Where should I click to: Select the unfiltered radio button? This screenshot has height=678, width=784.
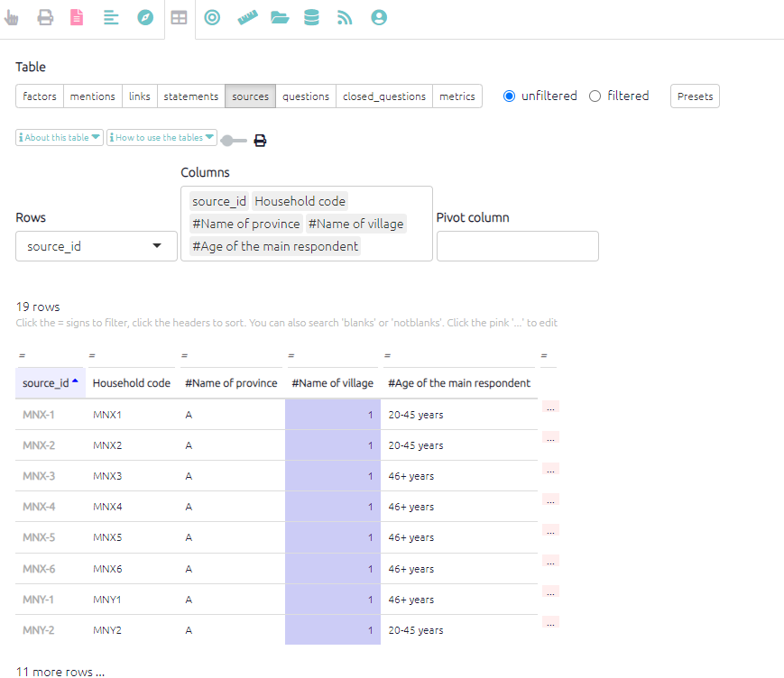tap(509, 96)
